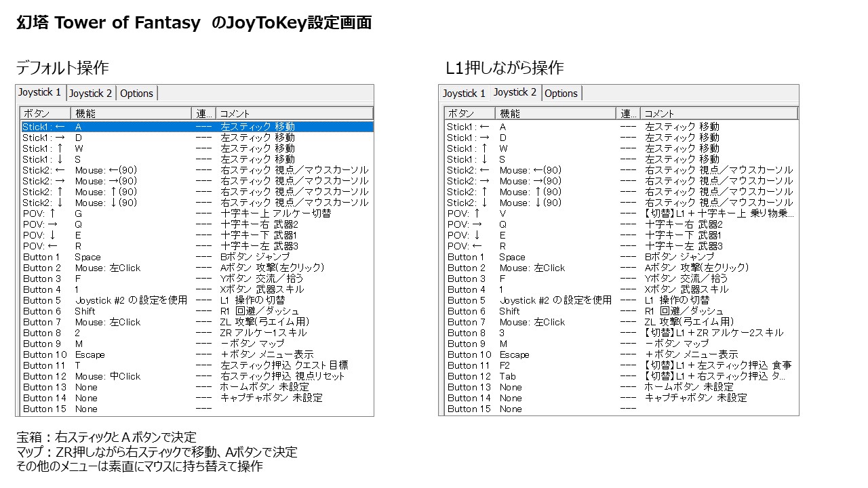Select Button 10 Escape row in left panel
This screenshot has width=868, height=488.
(x=197, y=354)
